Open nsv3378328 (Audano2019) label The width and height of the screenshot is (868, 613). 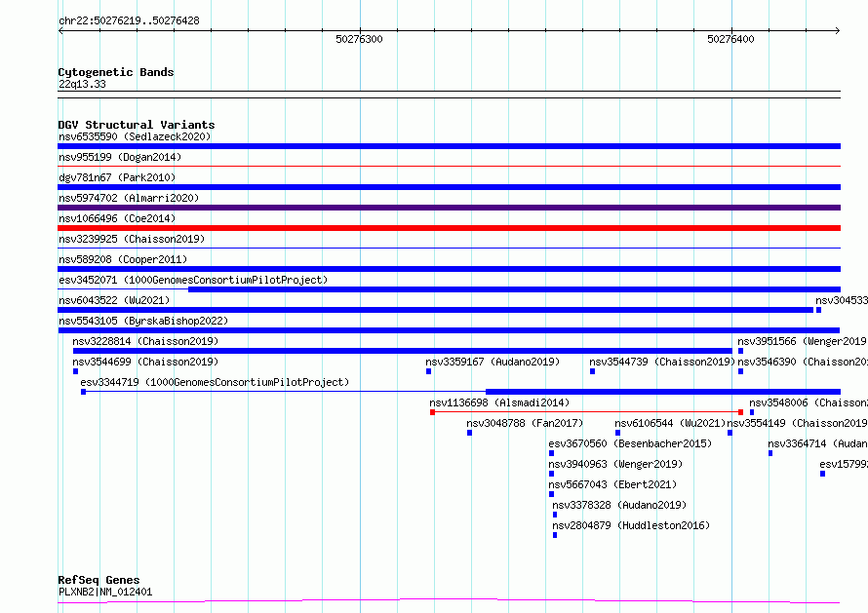(619, 505)
